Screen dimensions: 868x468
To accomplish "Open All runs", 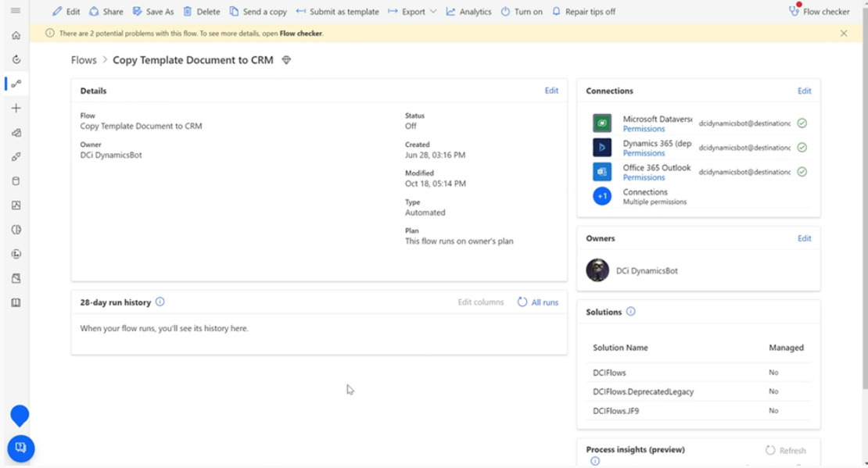I will pos(538,302).
